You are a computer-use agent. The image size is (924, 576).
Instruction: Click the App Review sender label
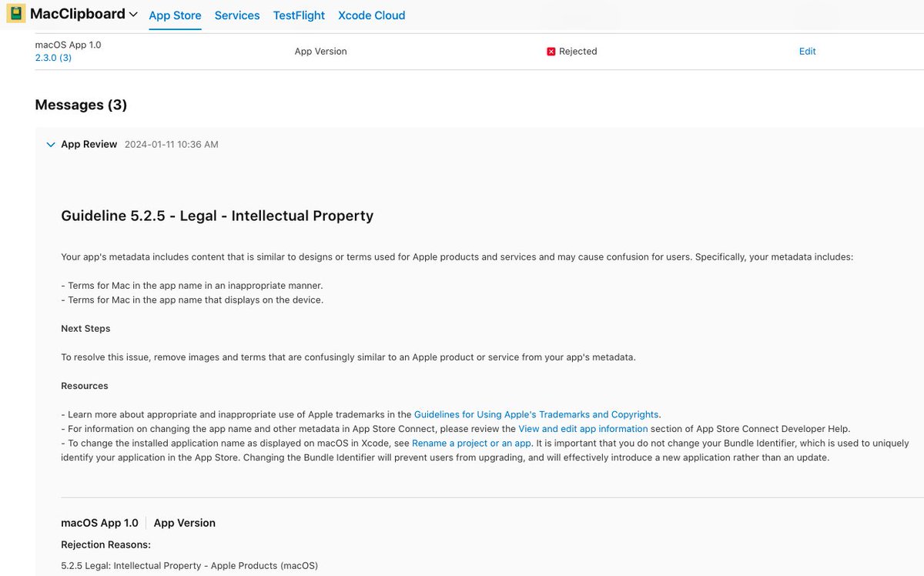click(x=89, y=144)
